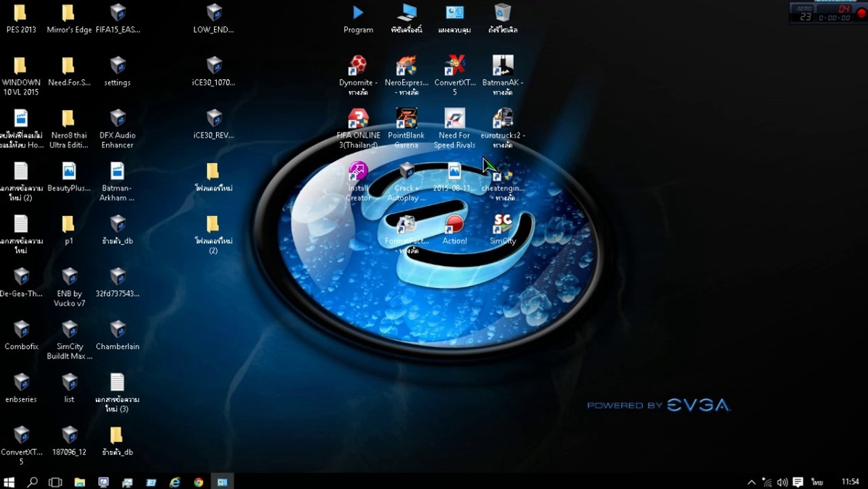Open taskbar Search magnifier
This screenshot has height=489, width=868.
[x=32, y=482]
